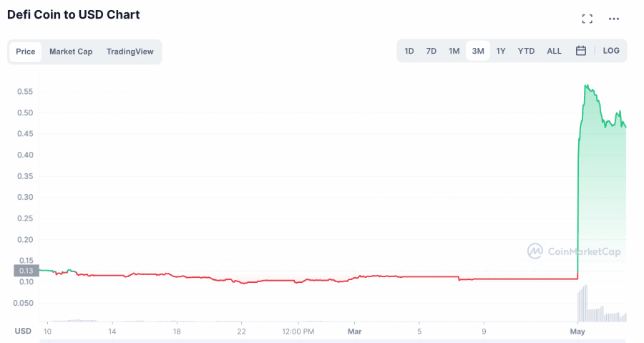Switch to the Price tab

tap(26, 52)
